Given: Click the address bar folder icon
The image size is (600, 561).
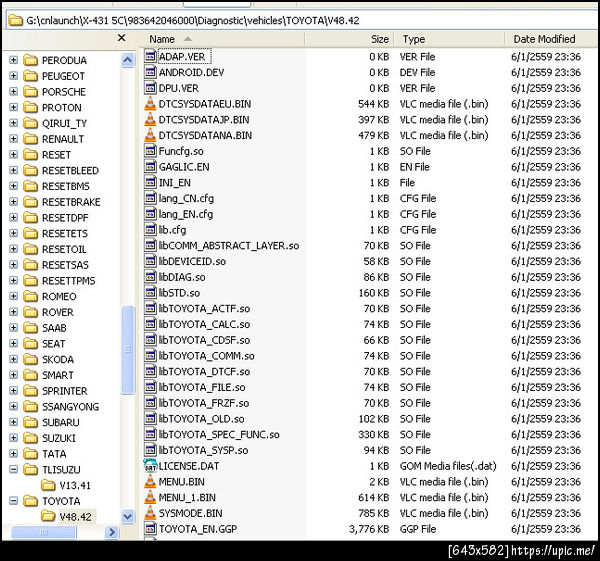Looking at the screenshot, I should click(16, 20).
